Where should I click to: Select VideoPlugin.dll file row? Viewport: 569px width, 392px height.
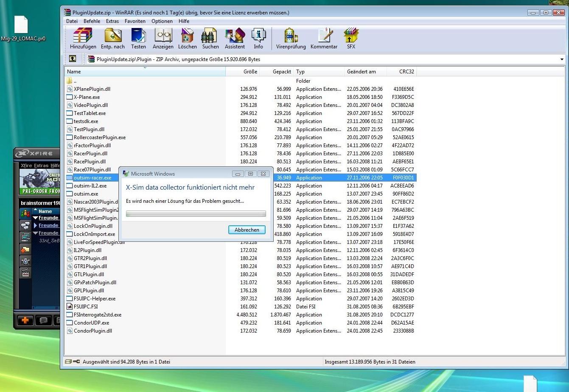[241, 105]
